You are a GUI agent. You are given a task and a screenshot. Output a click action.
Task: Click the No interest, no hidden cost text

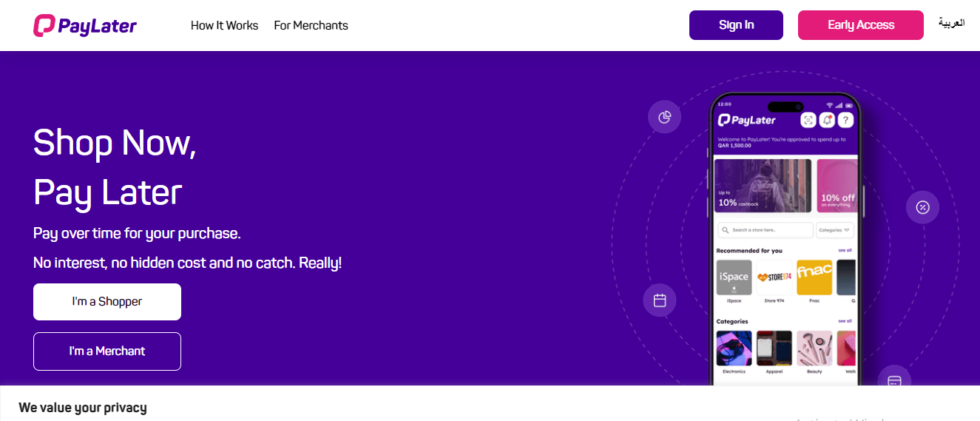click(x=187, y=263)
